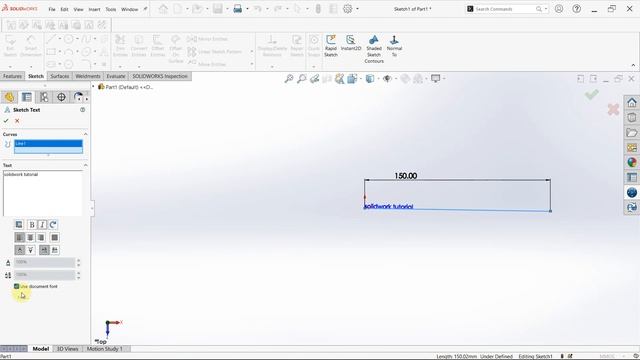
Task: Toggle Bold text formatting
Action: pos(32,224)
